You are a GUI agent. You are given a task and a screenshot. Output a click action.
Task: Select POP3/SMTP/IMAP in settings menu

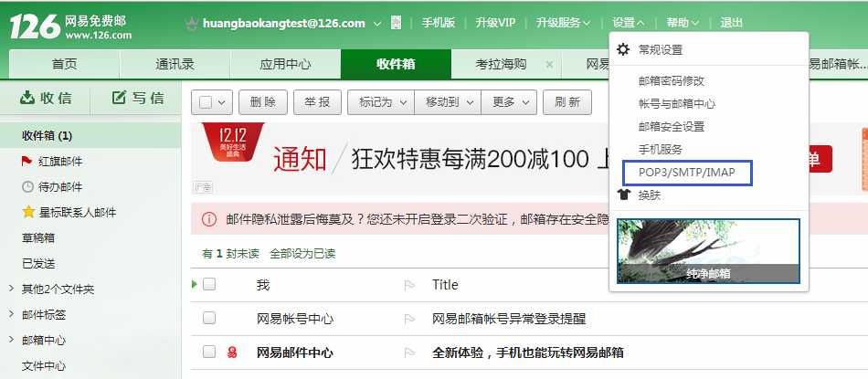pos(687,173)
